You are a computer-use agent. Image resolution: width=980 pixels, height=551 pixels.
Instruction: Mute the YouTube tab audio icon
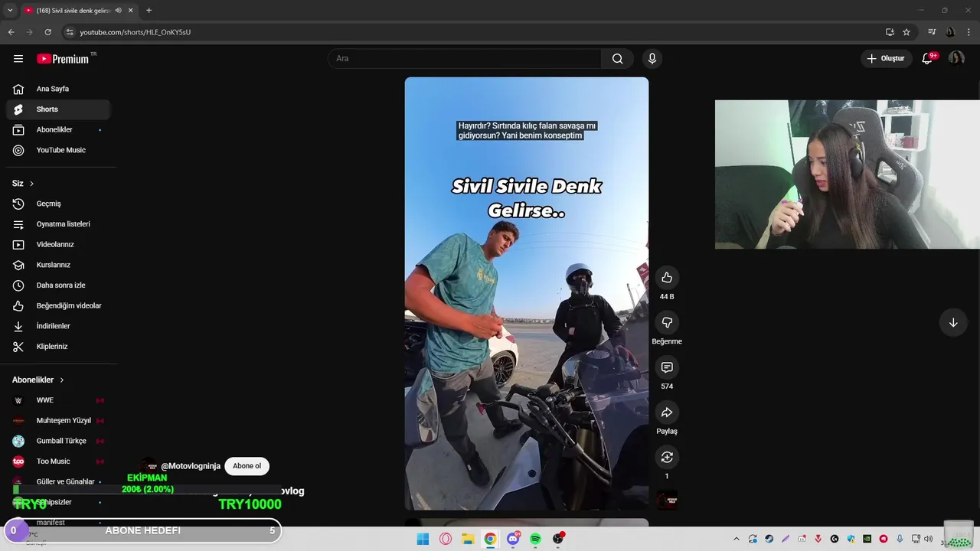[118, 11]
